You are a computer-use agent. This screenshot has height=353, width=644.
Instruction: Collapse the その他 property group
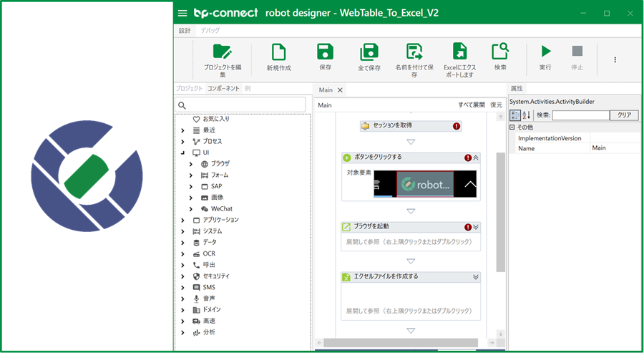coord(512,127)
